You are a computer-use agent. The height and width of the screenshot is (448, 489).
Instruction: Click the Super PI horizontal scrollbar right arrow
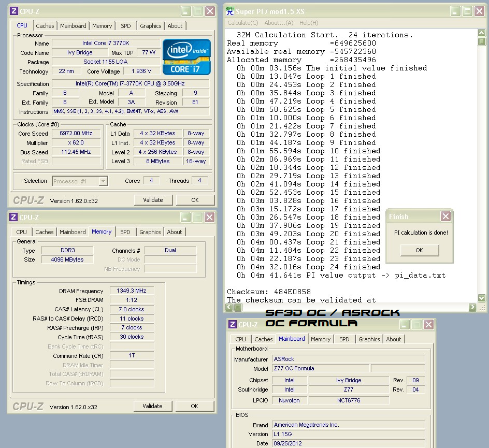(472, 307)
